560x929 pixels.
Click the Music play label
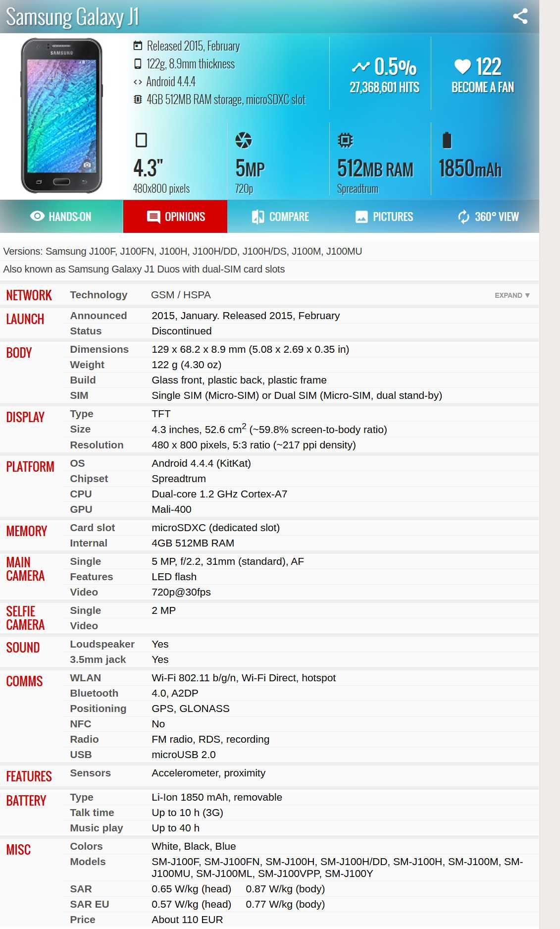point(97,828)
